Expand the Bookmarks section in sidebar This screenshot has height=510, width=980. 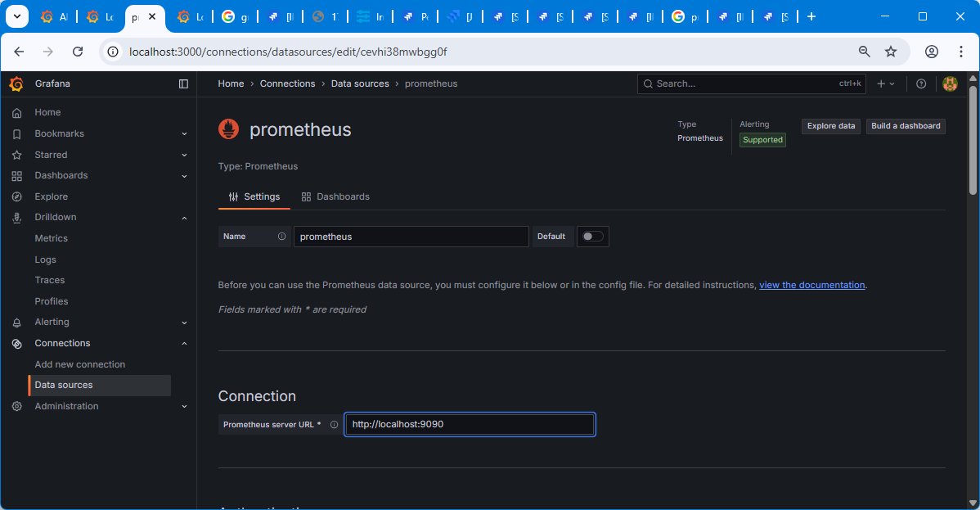tap(184, 133)
